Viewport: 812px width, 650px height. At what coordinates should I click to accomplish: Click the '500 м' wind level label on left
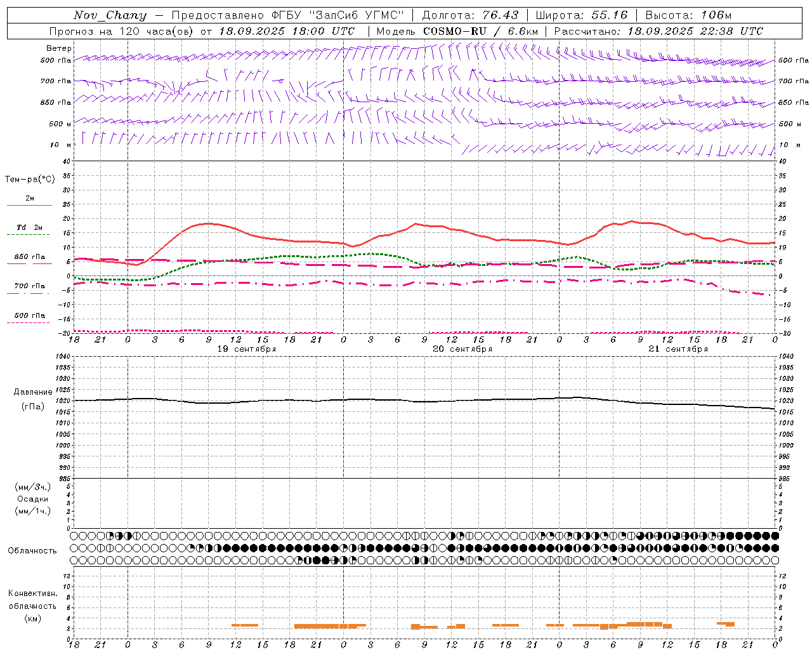[x=61, y=124]
